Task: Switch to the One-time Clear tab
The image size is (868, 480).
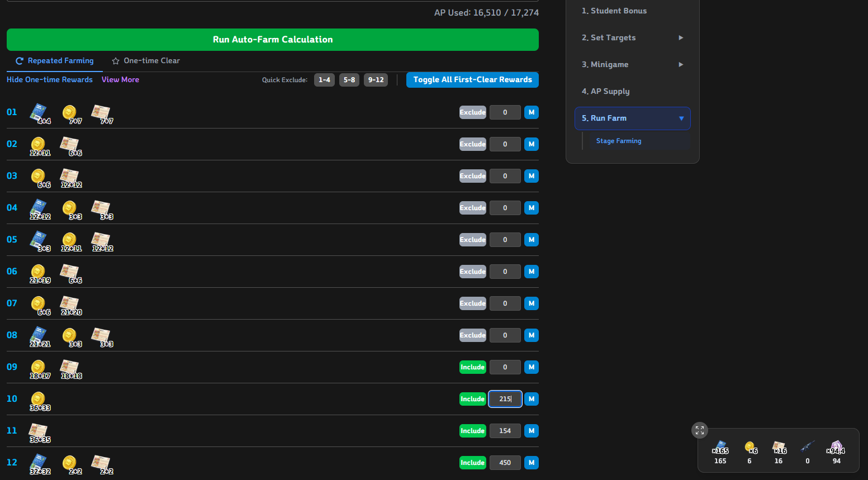Action: (x=146, y=60)
